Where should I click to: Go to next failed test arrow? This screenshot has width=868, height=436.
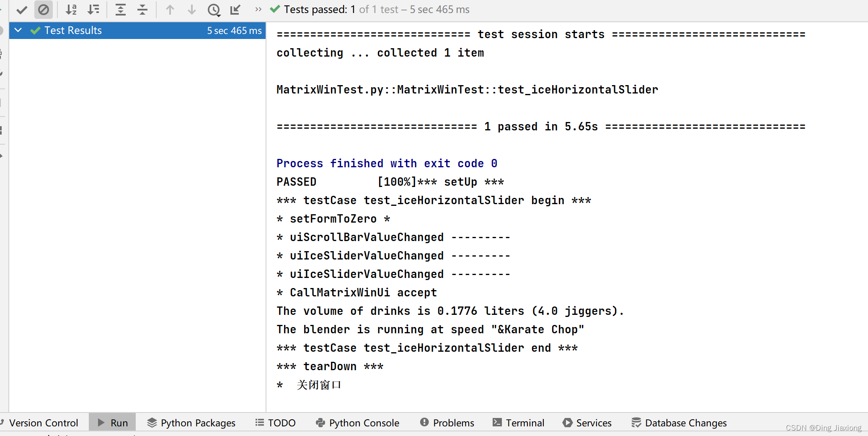[x=192, y=10]
